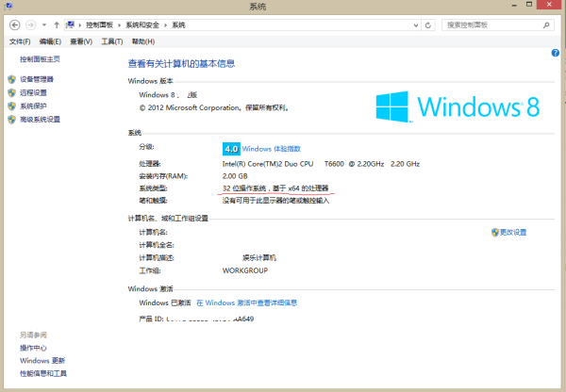Click the 4.0 rating score badge
The image size is (566, 392).
(231, 149)
